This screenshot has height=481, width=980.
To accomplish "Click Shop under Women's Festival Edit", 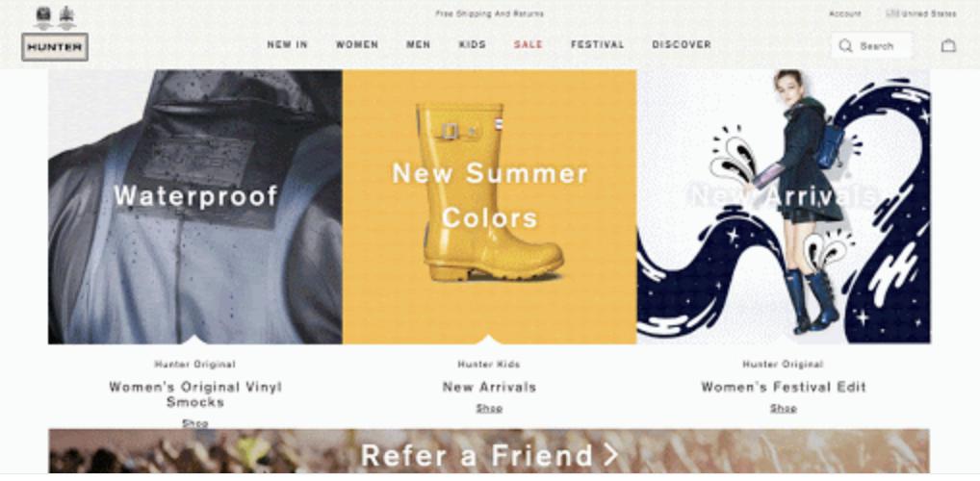I will (783, 408).
